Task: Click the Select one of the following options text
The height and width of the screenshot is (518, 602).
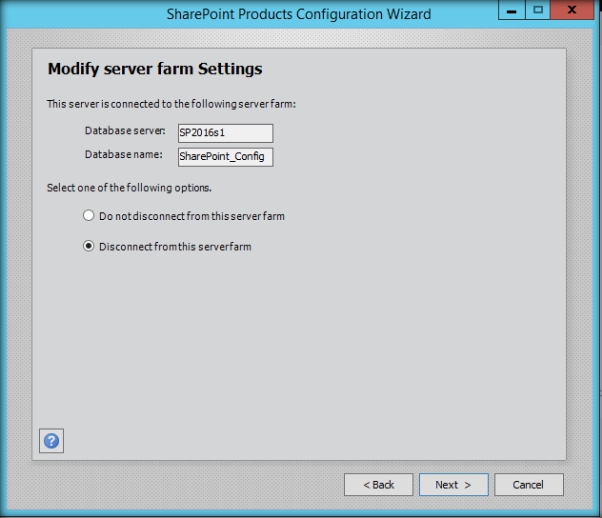Action: click(129, 188)
